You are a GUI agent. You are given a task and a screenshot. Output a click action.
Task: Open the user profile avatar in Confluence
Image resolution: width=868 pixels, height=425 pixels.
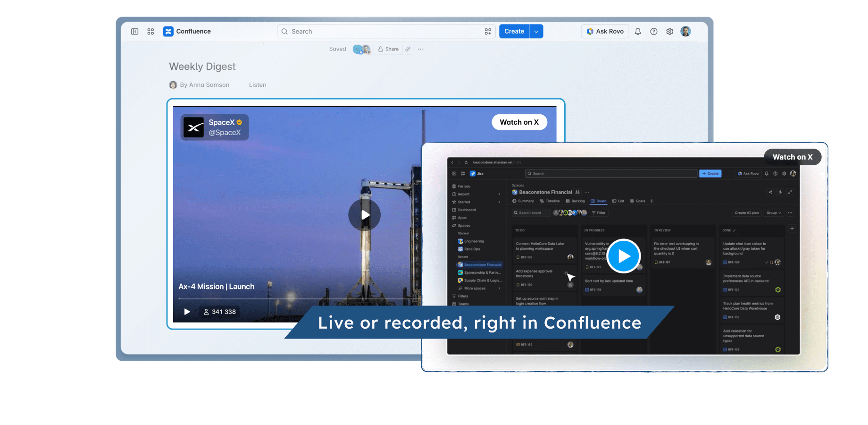[x=686, y=32]
